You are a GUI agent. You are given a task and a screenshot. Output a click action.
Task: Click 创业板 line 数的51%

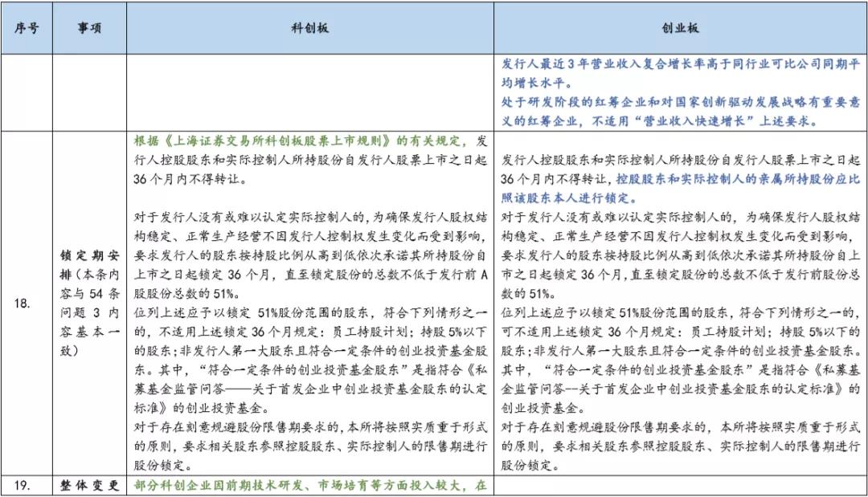pyautogui.click(x=528, y=294)
